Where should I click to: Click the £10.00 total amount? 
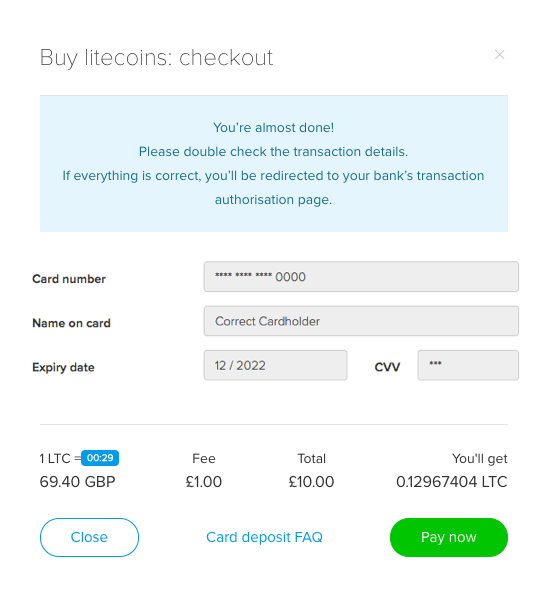click(311, 482)
